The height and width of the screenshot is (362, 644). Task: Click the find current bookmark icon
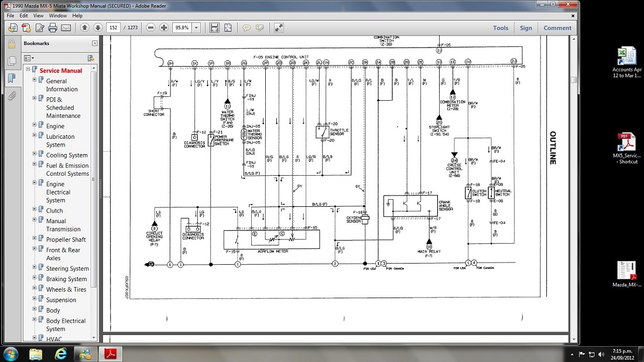91,59
